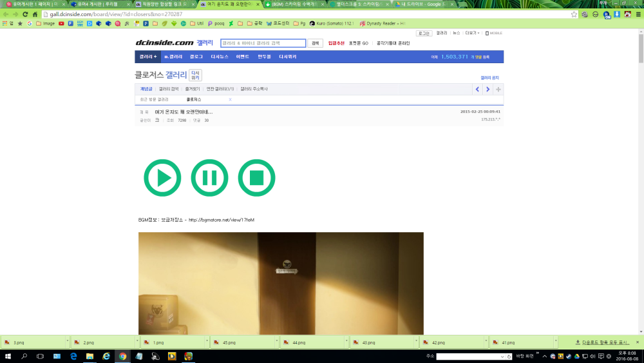Image resolution: width=644 pixels, height=363 pixels.
Task: Remove 클로저스 from recently visited galleries
Action: [x=231, y=100]
